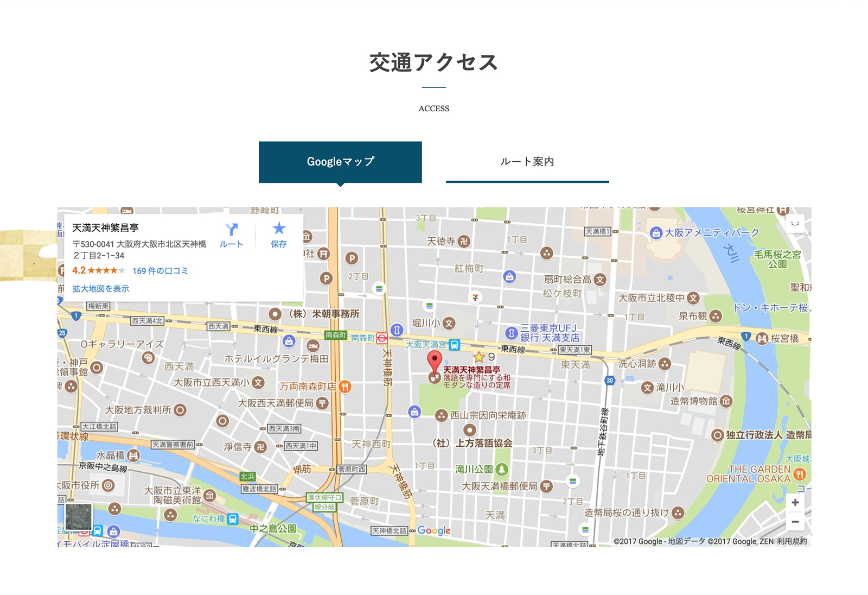868x595 pixels.
Task: Toggle the satellite view thumbnail
Action: point(79,517)
